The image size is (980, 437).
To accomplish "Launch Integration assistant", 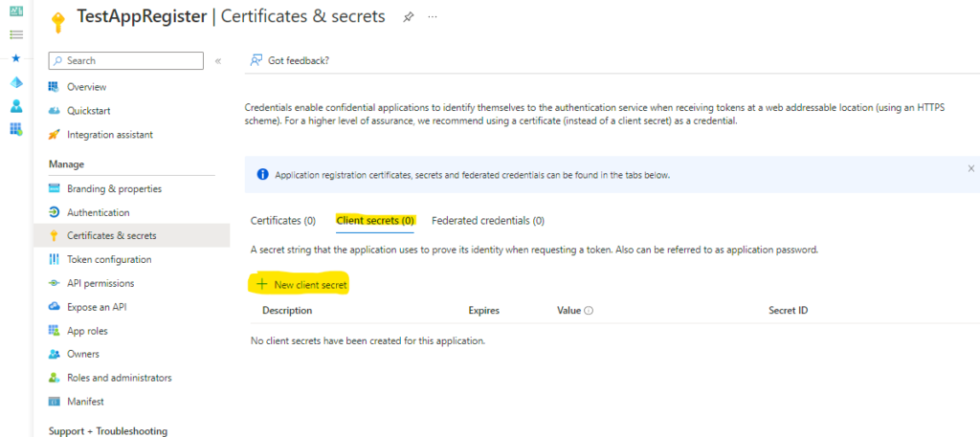I will 109,135.
